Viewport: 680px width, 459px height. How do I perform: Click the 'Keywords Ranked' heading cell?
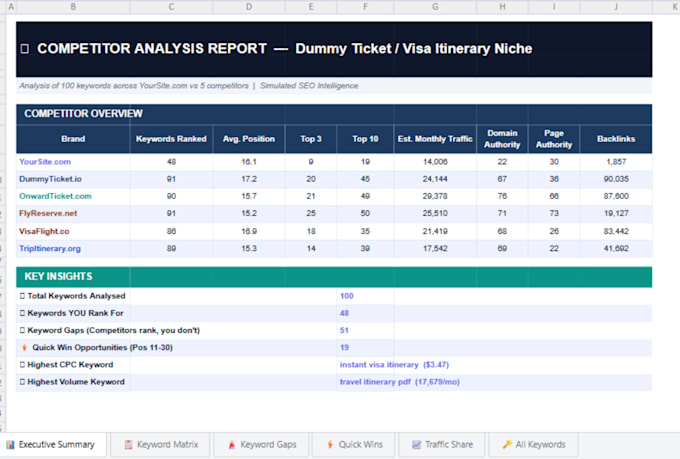pos(171,139)
